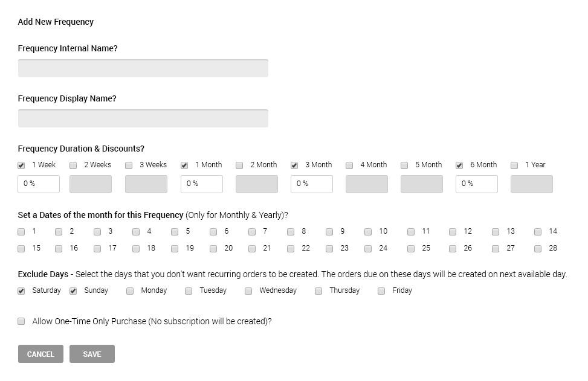Tick the date 20 checkbox
This screenshot has height=381, width=588.
click(x=213, y=248)
